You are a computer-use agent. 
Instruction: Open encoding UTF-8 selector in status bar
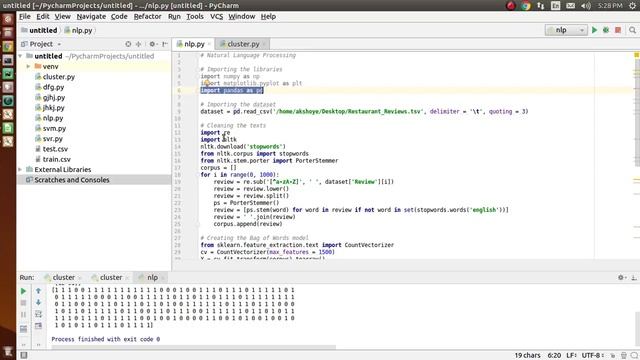pyautogui.click(x=593, y=356)
